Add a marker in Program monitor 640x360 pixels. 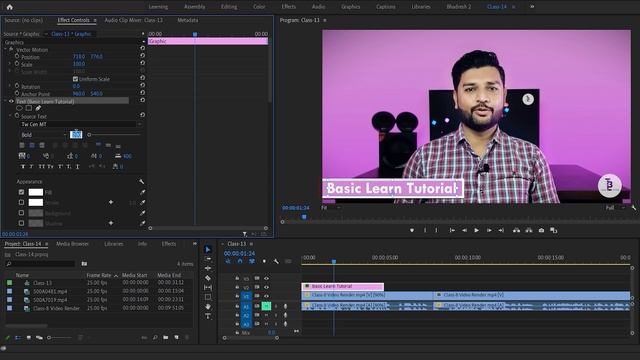pyautogui.click(x=412, y=230)
